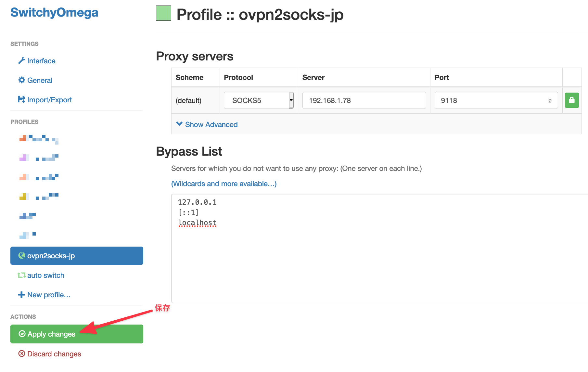Create a New profile
Viewport: 588px width, 372px height.
pos(49,295)
